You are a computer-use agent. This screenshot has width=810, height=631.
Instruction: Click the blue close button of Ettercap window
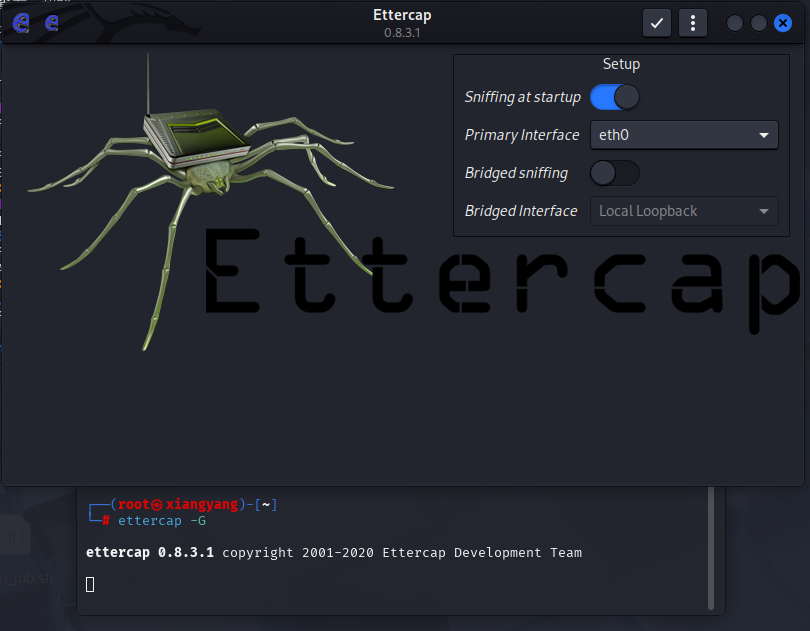click(x=783, y=23)
